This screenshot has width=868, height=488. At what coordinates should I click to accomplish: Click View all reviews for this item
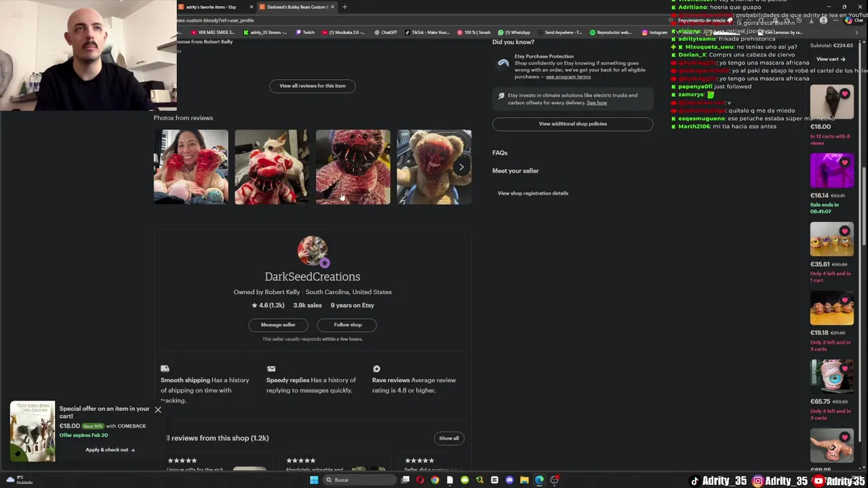coord(313,85)
